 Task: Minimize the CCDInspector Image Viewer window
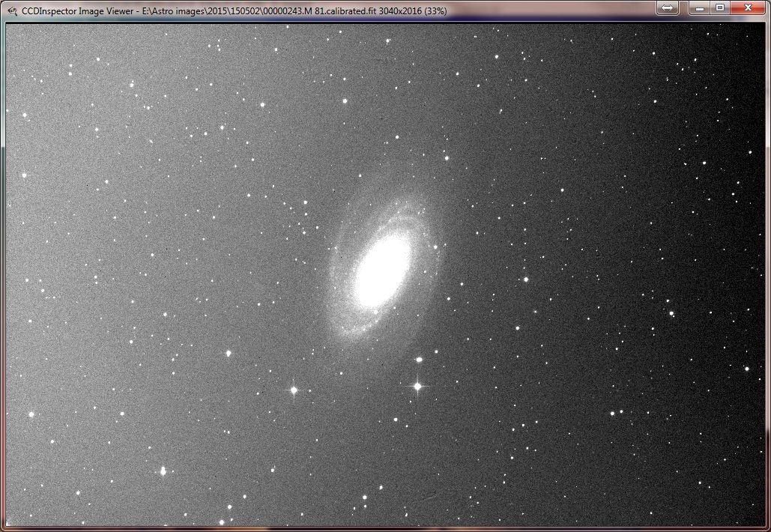tap(699, 7)
